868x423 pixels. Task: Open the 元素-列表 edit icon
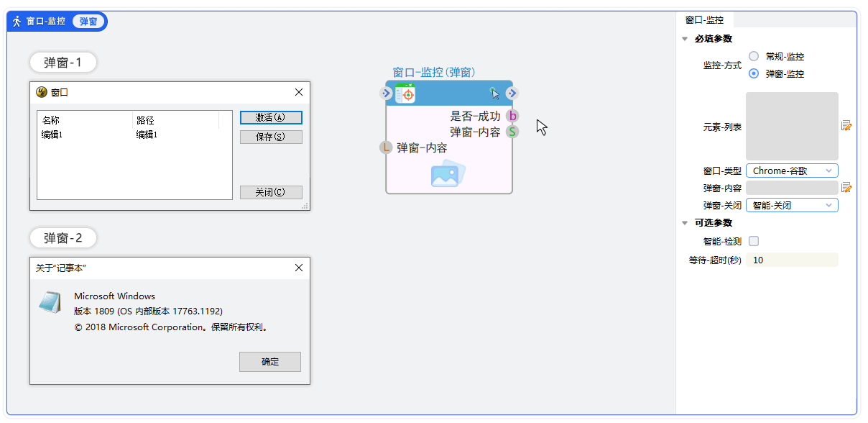click(846, 126)
